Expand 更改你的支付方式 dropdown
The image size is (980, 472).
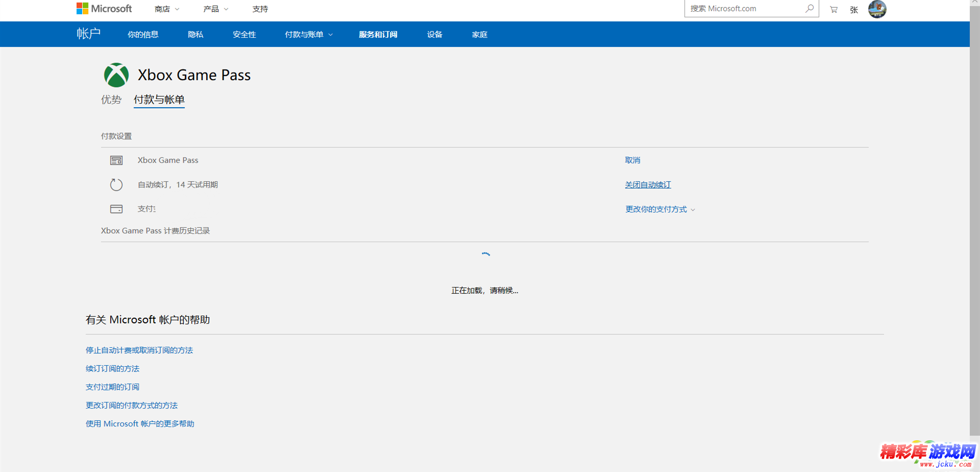click(660, 209)
